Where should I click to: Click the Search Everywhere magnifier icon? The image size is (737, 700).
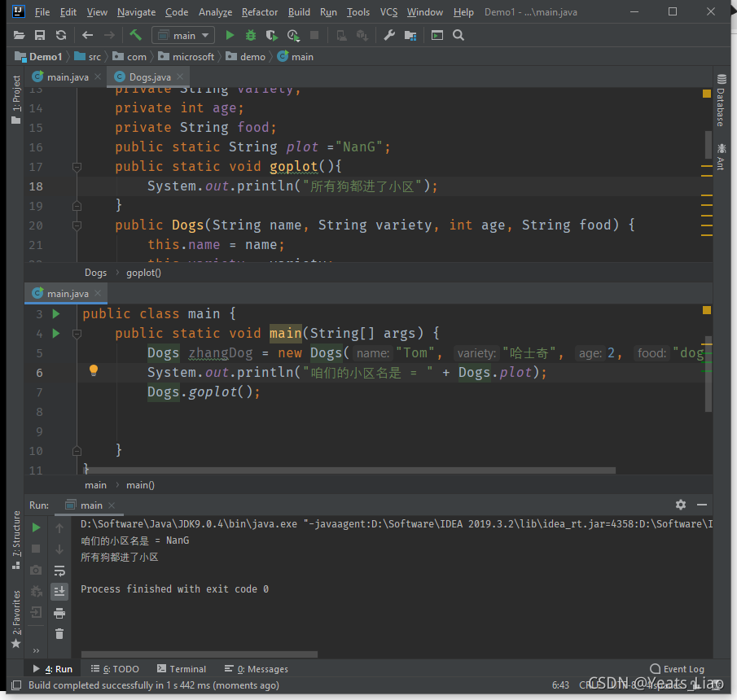coord(458,35)
